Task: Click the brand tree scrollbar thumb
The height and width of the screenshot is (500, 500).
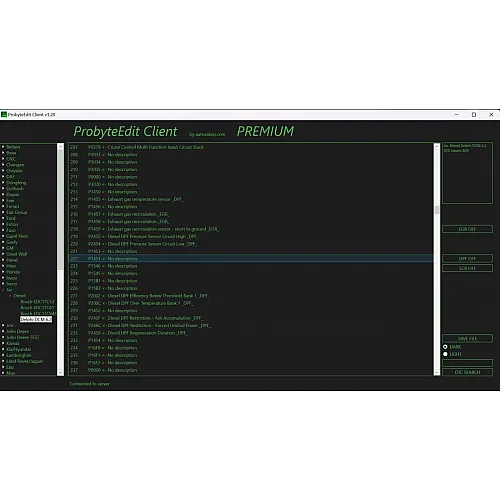Action: (60, 209)
